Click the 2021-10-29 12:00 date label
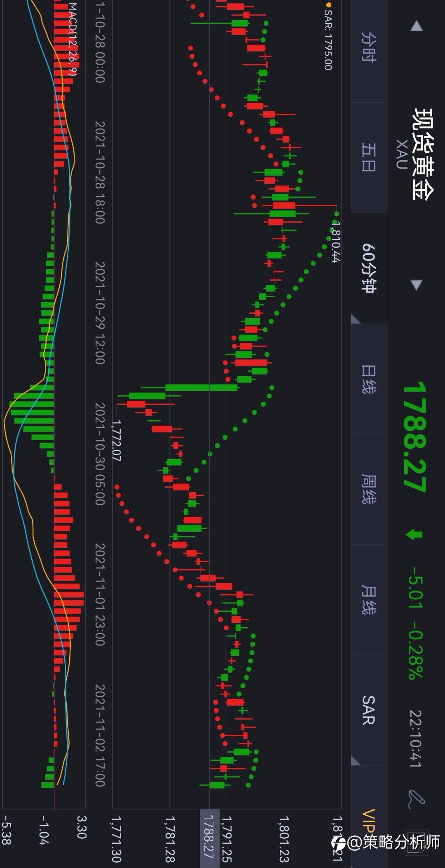Screen dimensions: 445x868 100,313
